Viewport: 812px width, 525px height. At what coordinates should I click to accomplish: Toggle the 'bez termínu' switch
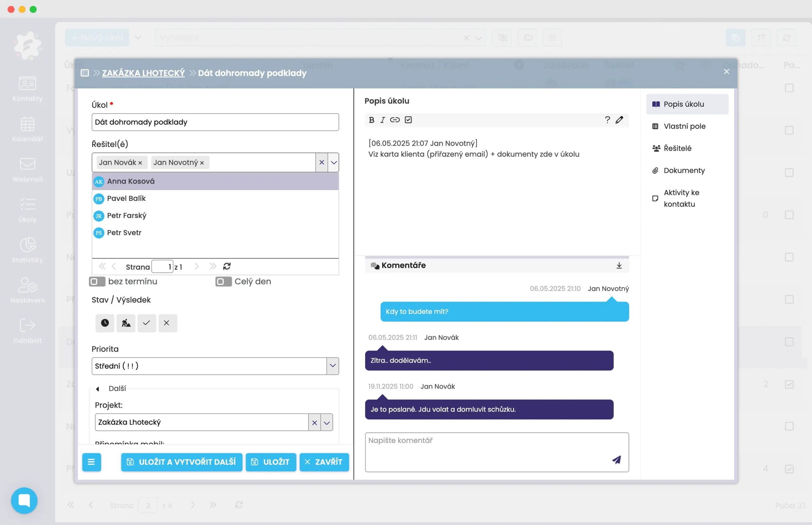pyautogui.click(x=97, y=282)
